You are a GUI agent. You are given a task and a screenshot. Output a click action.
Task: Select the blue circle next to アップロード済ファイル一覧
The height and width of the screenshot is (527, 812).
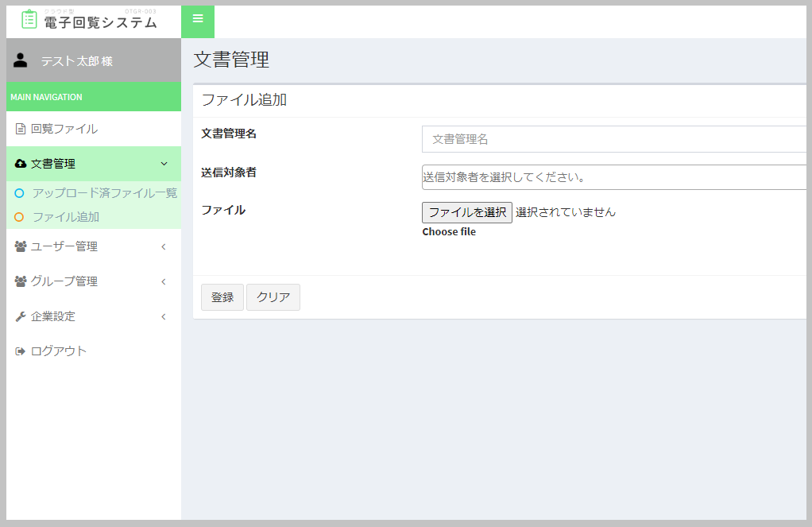19,193
